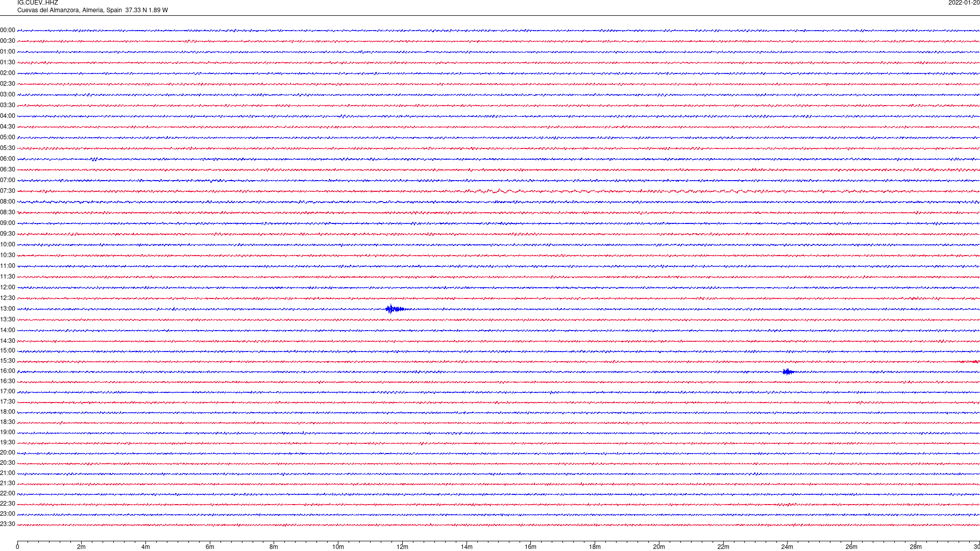The height and width of the screenshot is (551, 980).
Task: Click the station code IG.CUEV..HHZ title
Action: 37,3
